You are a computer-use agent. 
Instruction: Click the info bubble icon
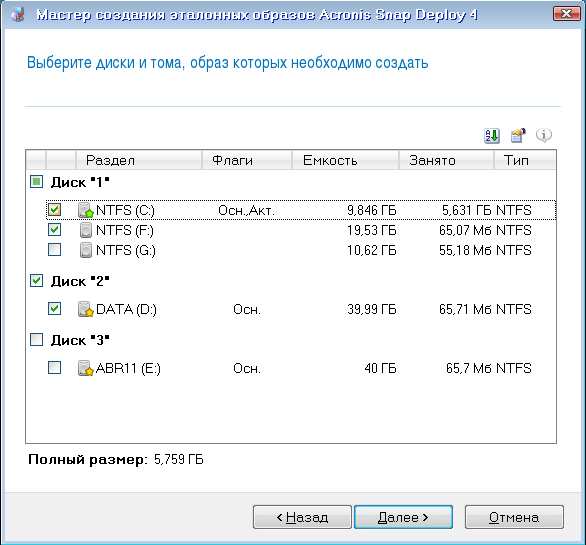pos(544,135)
